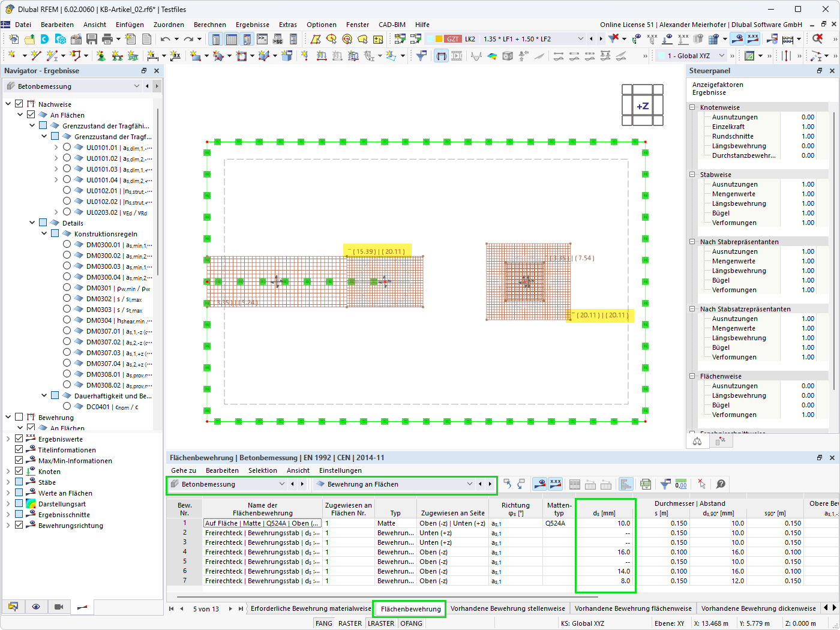Select the UL0101.01 radio button
Image resolution: width=840 pixels, height=630 pixels.
tap(67, 147)
